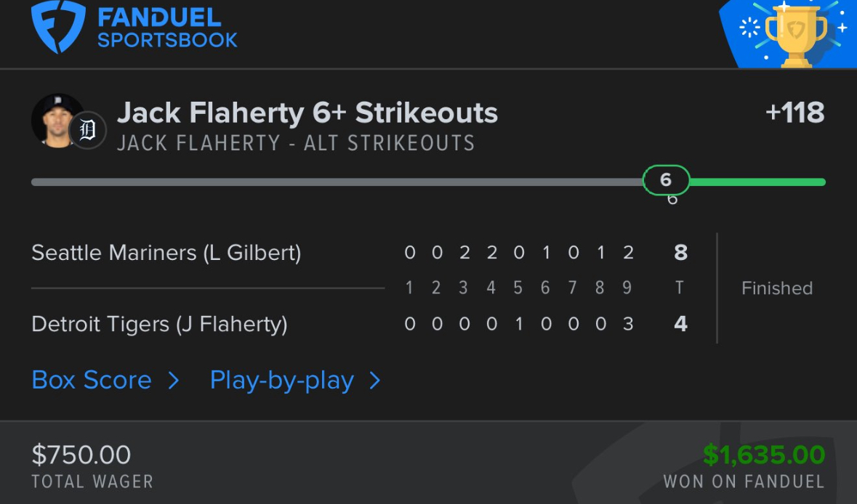Select the Seattle Mariners (L Gilbert) row

tap(166, 253)
